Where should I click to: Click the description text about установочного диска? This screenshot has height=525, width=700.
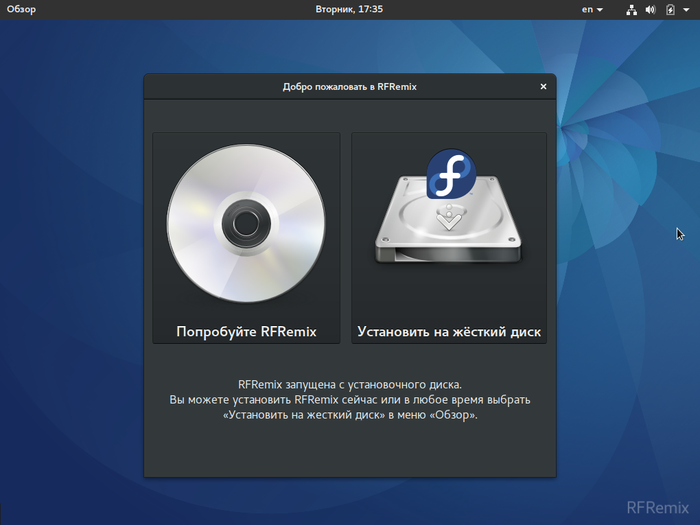(349, 399)
